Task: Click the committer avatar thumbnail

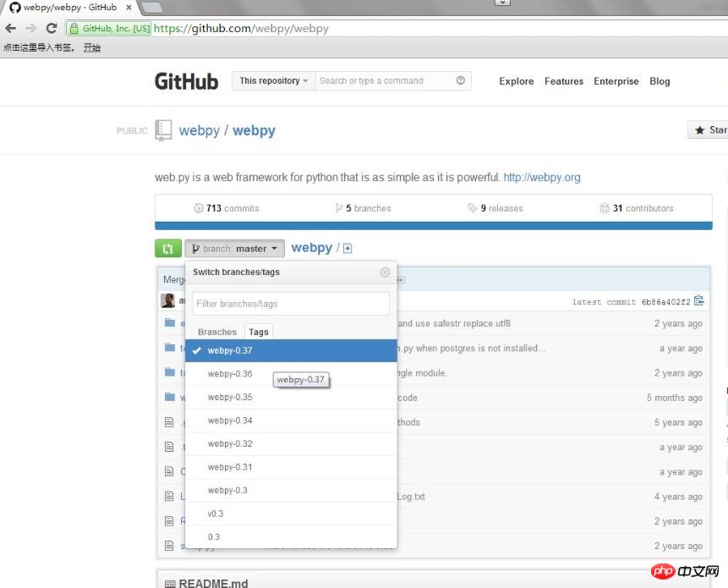Action: pos(167,301)
